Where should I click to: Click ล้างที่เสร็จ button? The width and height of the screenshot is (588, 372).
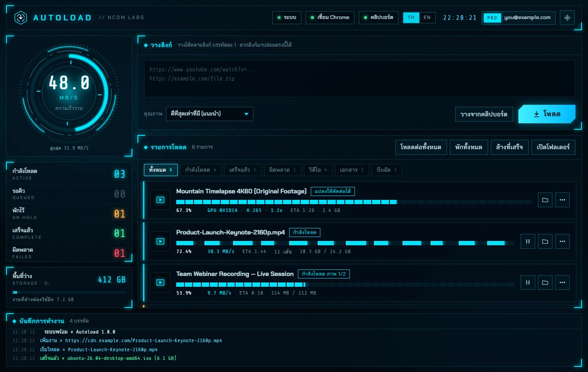click(509, 147)
